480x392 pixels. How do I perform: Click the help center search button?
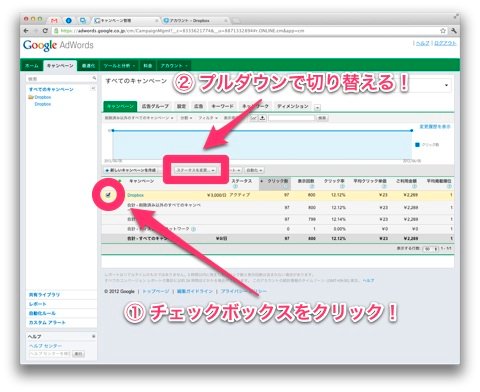[x=78, y=354]
